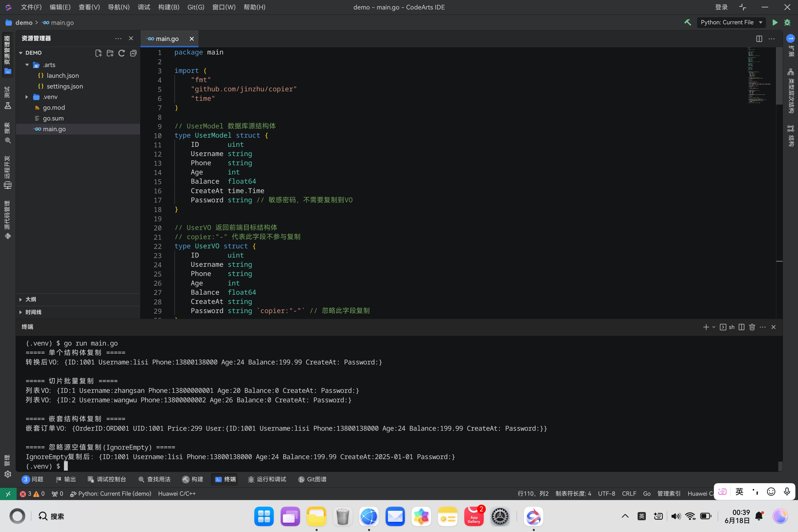Open the 导航(N) menu
Screen dimensions: 798x532
pyautogui.click(x=118, y=7)
